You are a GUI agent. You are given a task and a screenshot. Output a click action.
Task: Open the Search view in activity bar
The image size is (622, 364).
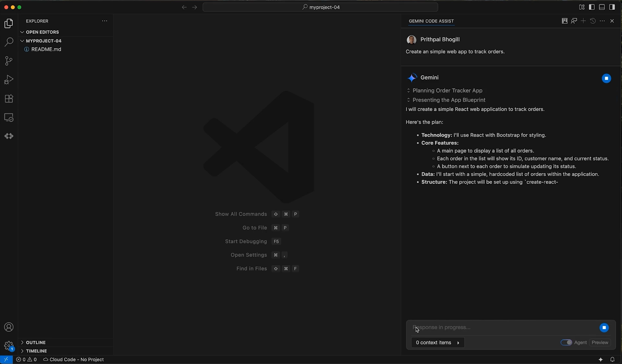point(9,42)
